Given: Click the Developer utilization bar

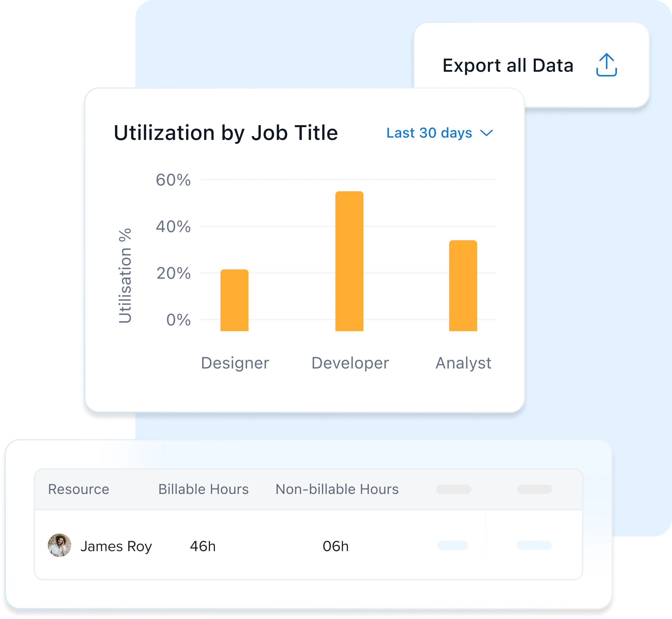Looking at the screenshot, I should pos(349,261).
